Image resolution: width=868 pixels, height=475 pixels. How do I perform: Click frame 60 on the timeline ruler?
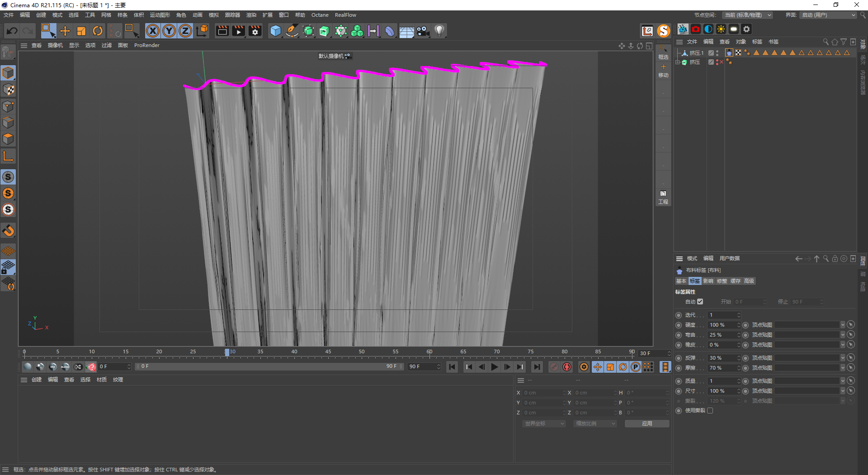429,352
